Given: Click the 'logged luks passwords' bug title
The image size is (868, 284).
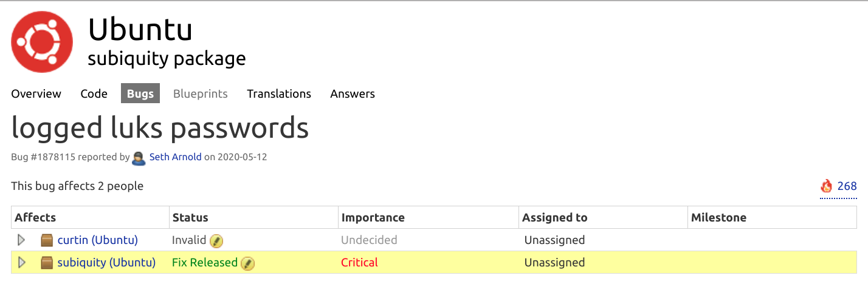Looking at the screenshot, I should [160, 127].
